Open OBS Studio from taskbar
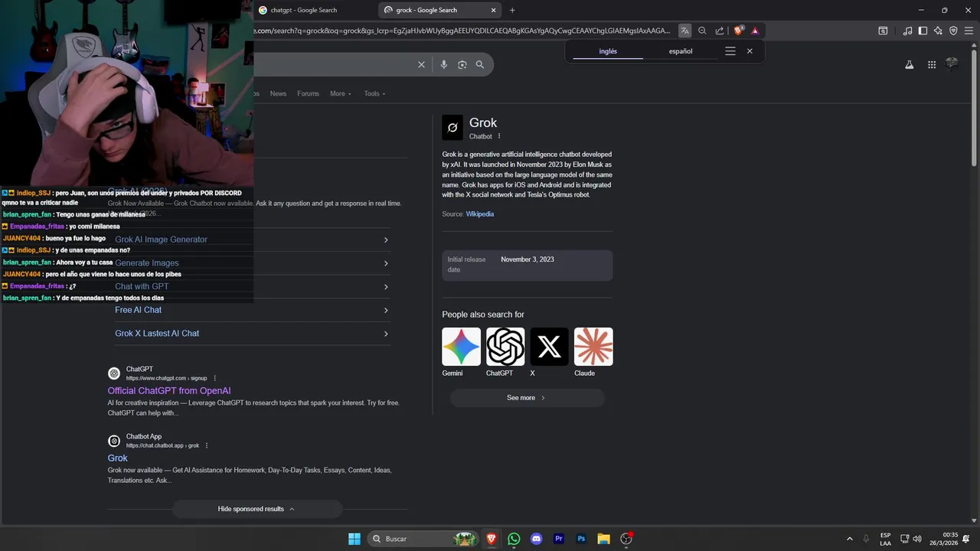This screenshot has height=551, width=980. (626, 539)
